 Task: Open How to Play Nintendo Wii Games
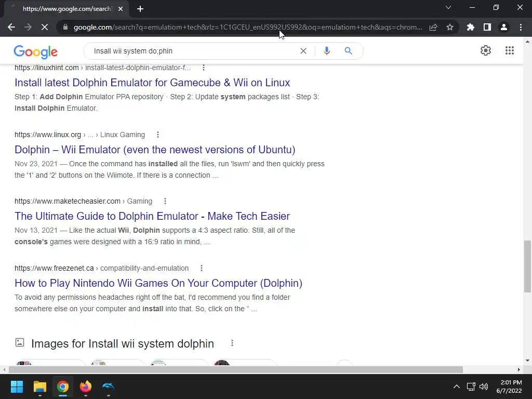click(158, 283)
